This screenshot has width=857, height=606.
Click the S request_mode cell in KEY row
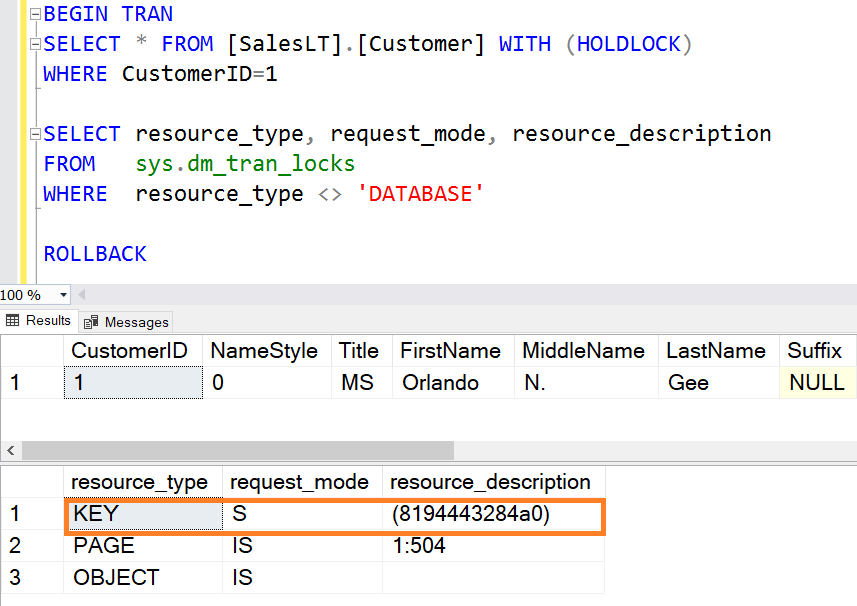pyautogui.click(x=302, y=514)
